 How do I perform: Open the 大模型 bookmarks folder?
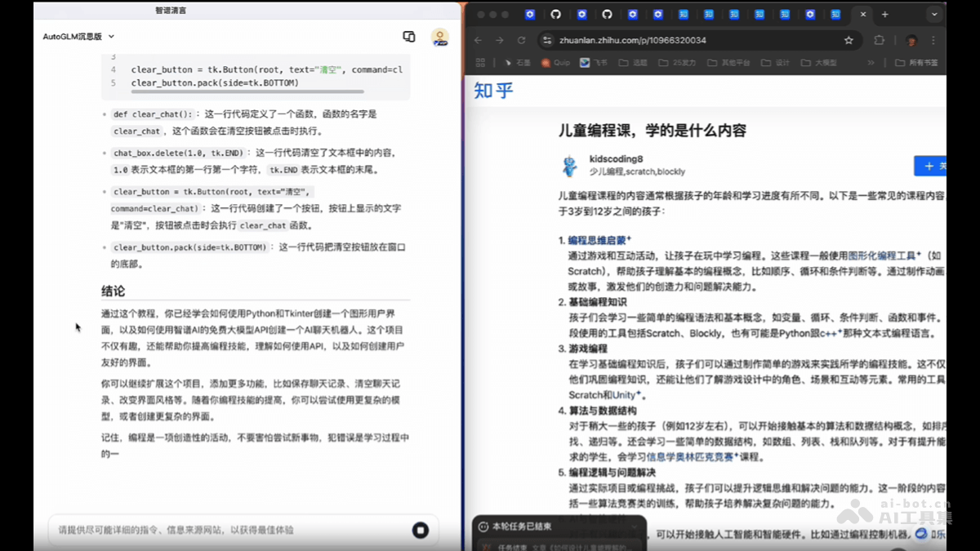[817, 62]
